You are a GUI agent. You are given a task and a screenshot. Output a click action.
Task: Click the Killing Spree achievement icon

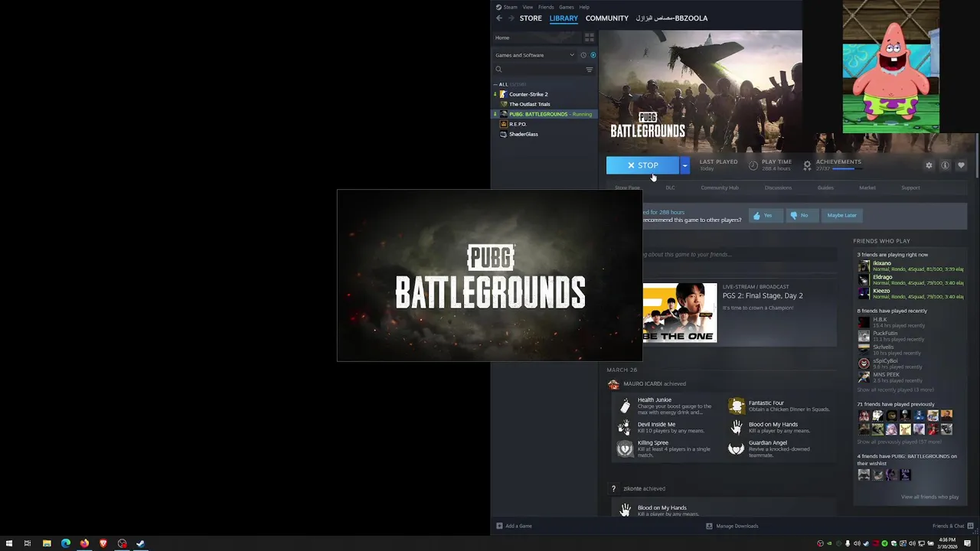(x=626, y=448)
